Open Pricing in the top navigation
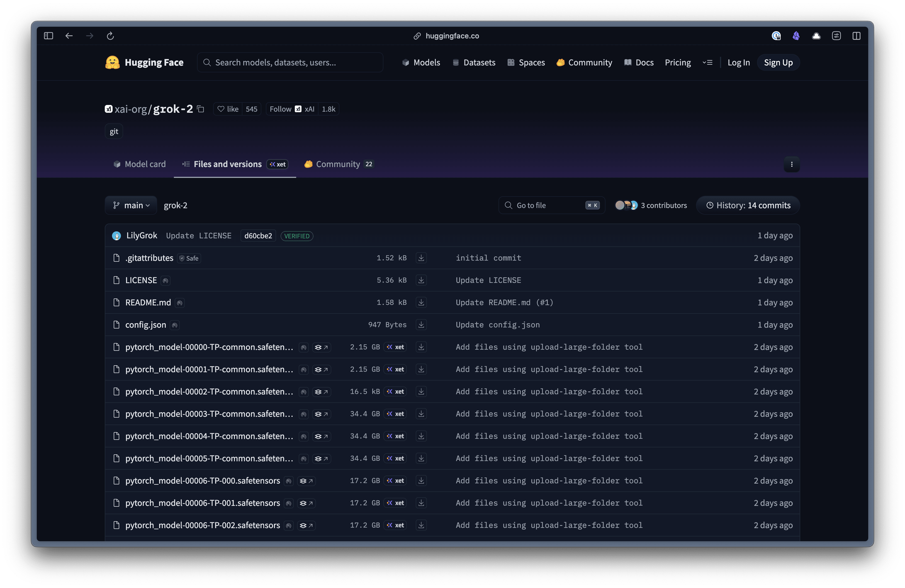The height and width of the screenshot is (588, 905). pyautogui.click(x=678, y=62)
